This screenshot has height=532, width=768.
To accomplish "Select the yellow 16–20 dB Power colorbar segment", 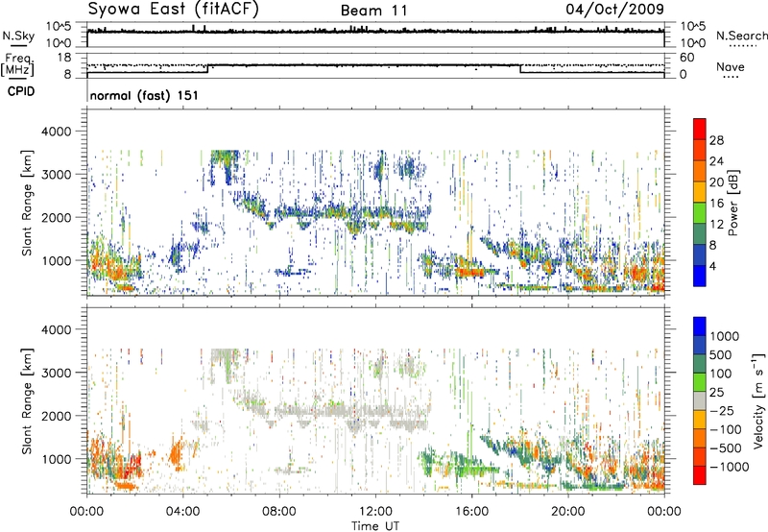I will coord(700,192).
